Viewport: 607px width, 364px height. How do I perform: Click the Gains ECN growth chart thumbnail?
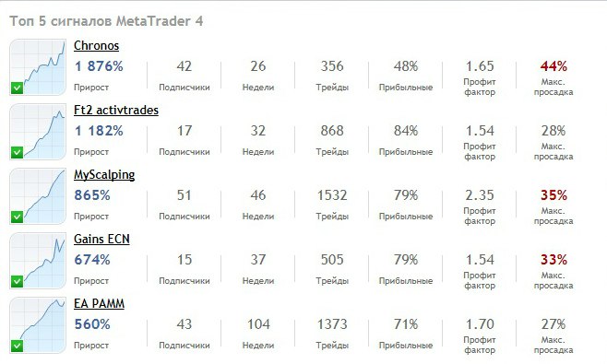pos(38,261)
